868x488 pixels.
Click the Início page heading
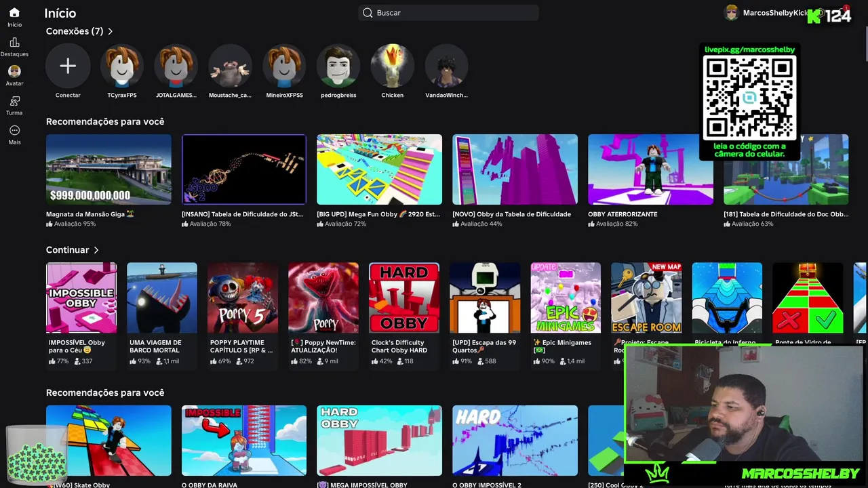point(60,13)
